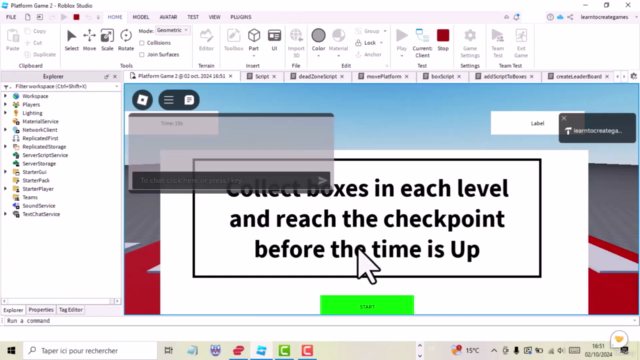Start a Team Test
The image size is (640, 360).
point(498,42)
